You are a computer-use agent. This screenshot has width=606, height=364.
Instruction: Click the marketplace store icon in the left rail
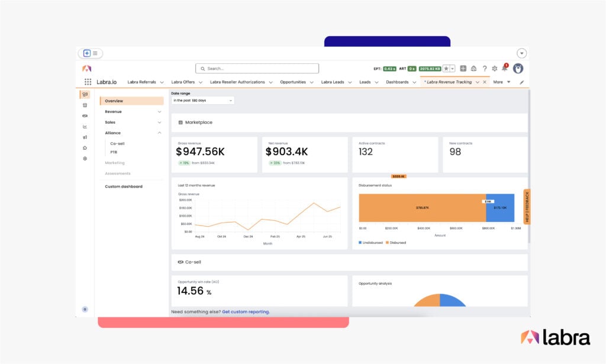[85, 105]
